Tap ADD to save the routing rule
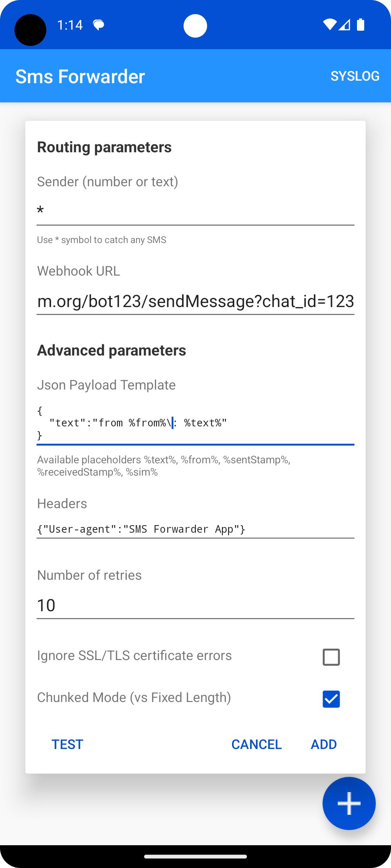 pyautogui.click(x=324, y=744)
